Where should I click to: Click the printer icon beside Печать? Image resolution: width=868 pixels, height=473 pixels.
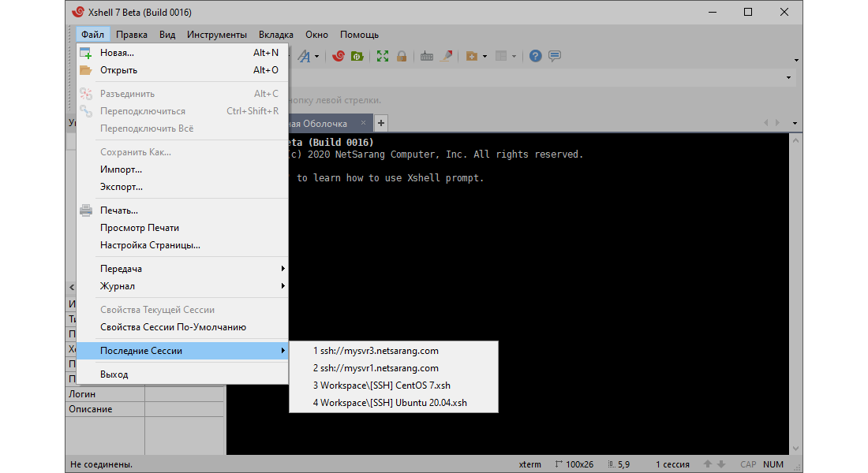click(86, 210)
